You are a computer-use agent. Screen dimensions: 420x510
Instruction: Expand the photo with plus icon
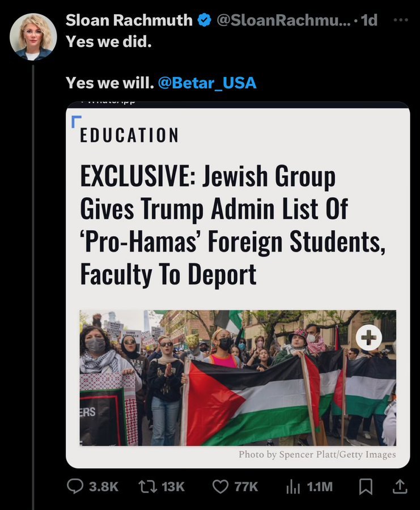[368, 338]
